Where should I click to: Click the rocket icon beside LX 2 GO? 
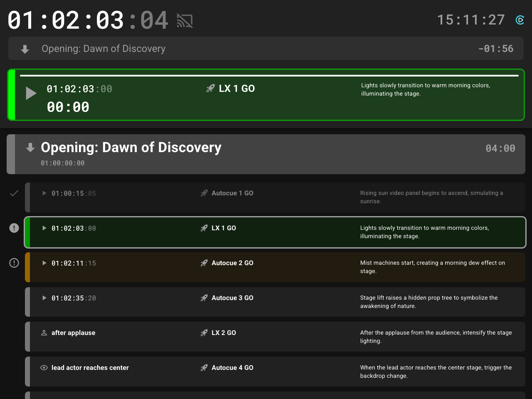(204, 333)
